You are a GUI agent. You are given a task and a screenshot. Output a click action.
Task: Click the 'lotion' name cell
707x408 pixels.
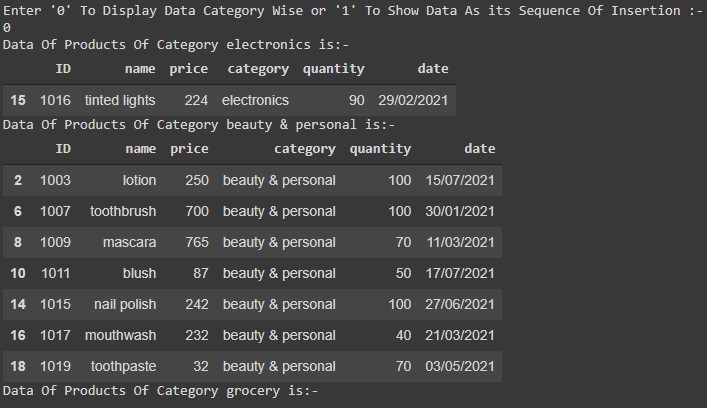[139, 180]
